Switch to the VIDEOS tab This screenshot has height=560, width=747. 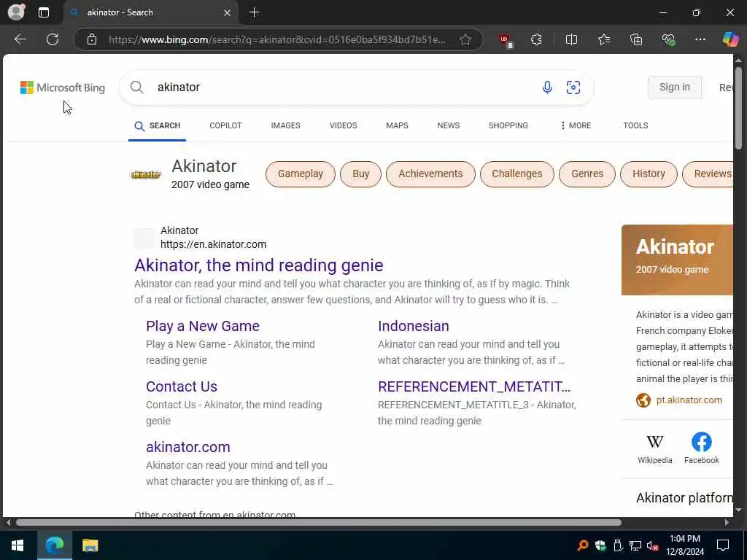pos(343,125)
